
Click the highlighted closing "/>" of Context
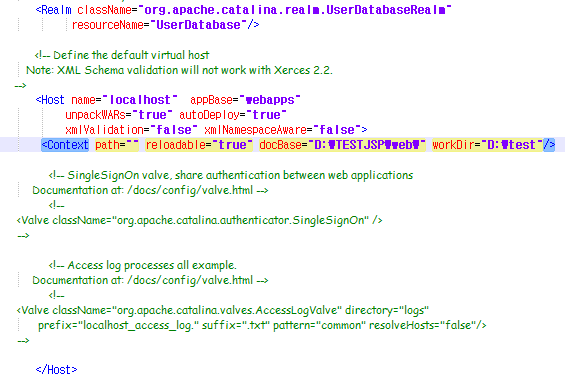tap(549, 145)
